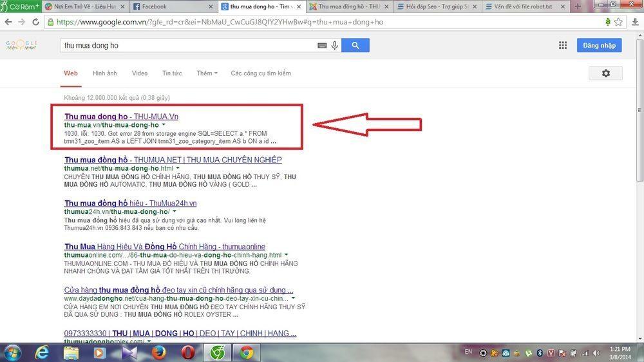Screen dimensions: 644x362
Task: Open 'Các công cụ tìm kiếm' tools
Action: pos(261,73)
